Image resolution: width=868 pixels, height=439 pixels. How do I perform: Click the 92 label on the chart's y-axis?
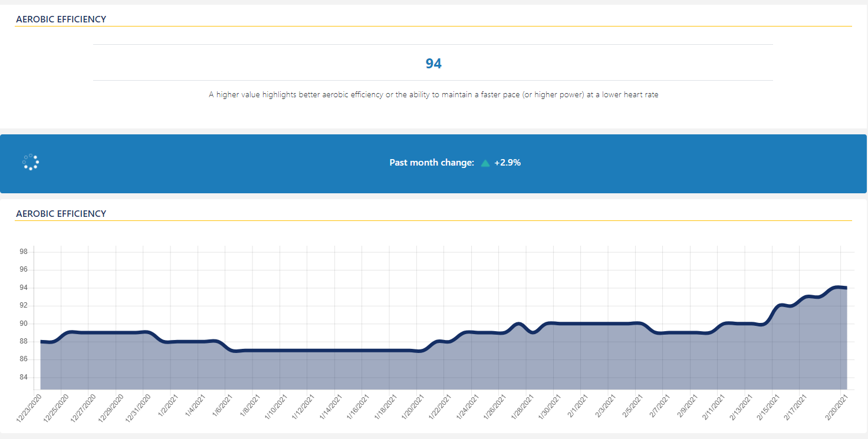[24, 306]
